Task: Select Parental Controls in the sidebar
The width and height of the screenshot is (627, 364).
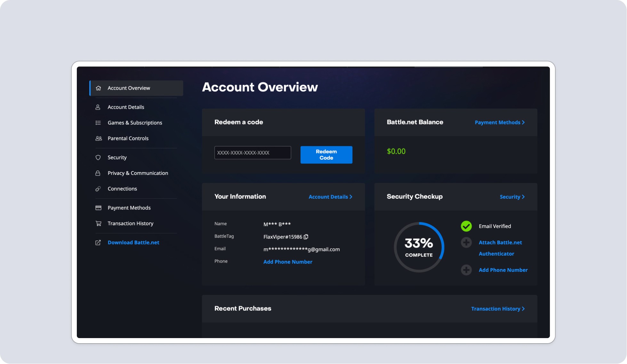Action: click(x=128, y=138)
